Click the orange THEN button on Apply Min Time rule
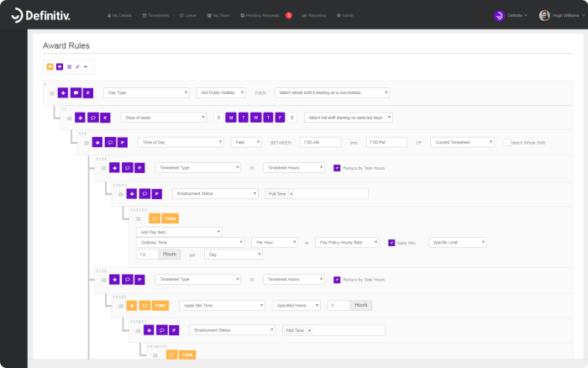 tap(160, 306)
